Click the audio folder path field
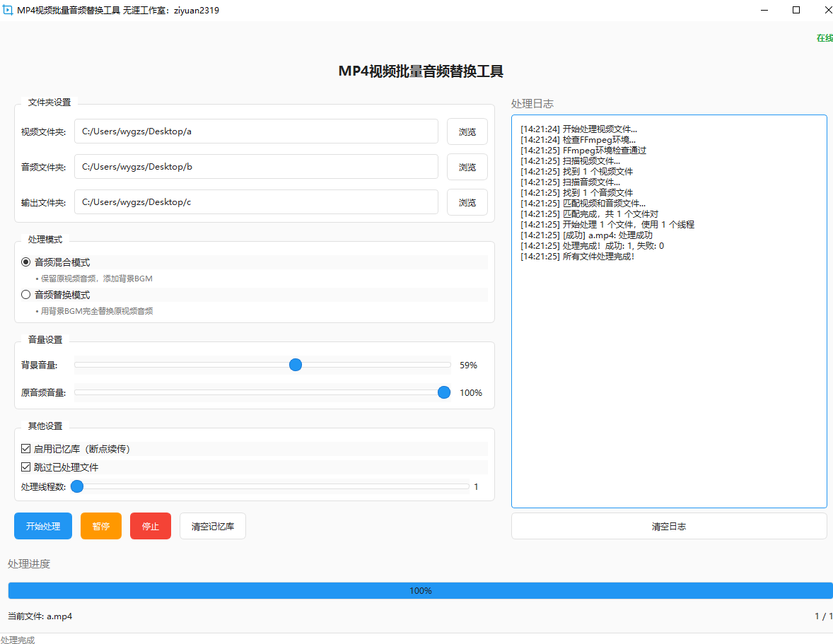833x644 pixels. [256, 167]
